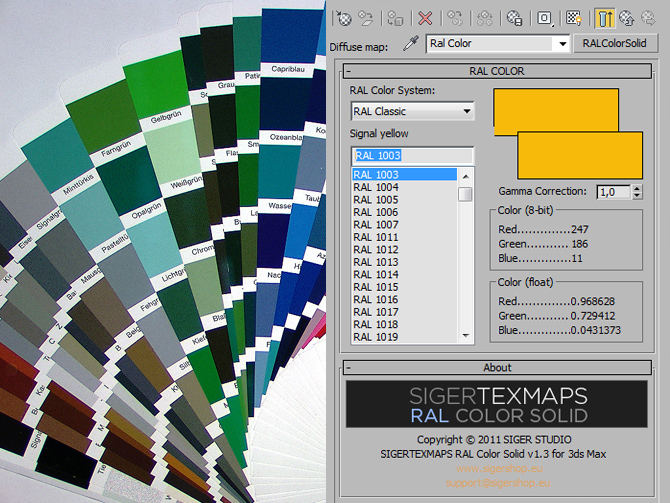The image size is (670, 503).
Task: Select RAL 1014 in the list
Action: pos(404,274)
